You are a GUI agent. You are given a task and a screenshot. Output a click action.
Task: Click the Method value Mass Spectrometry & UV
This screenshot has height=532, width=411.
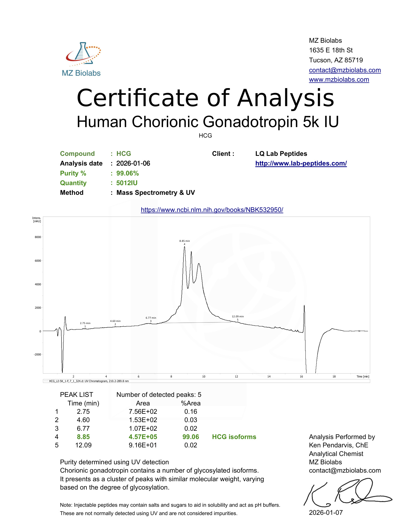(156, 193)
